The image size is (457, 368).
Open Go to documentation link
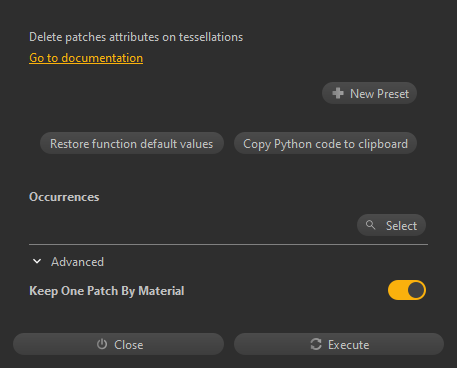pos(86,58)
